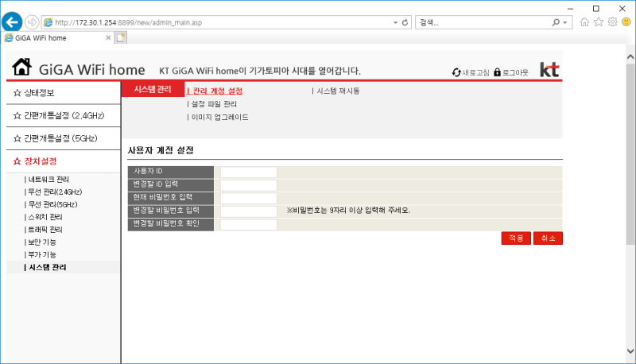Click the vertical scrollbar thumb

630,154
